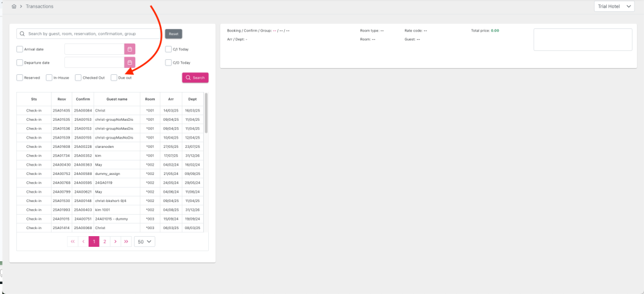Jump to the last results page arrow
The width and height of the screenshot is (644, 294).
[126, 241]
